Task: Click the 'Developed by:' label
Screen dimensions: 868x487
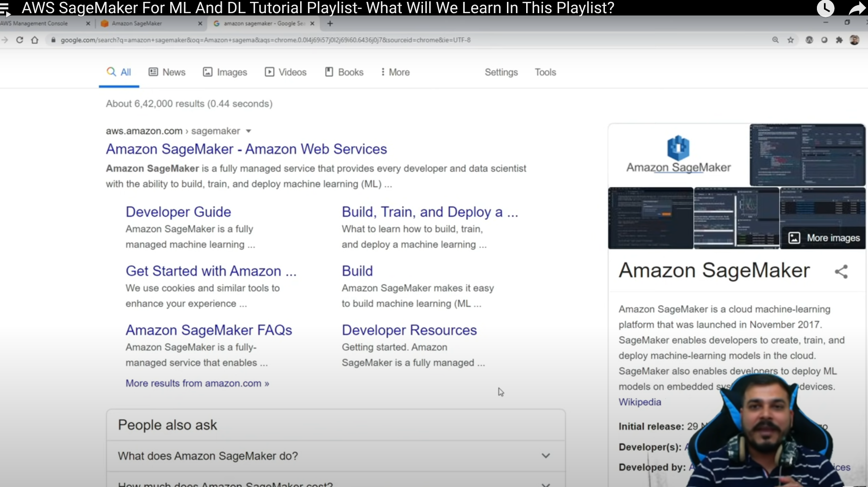Action: (652, 467)
